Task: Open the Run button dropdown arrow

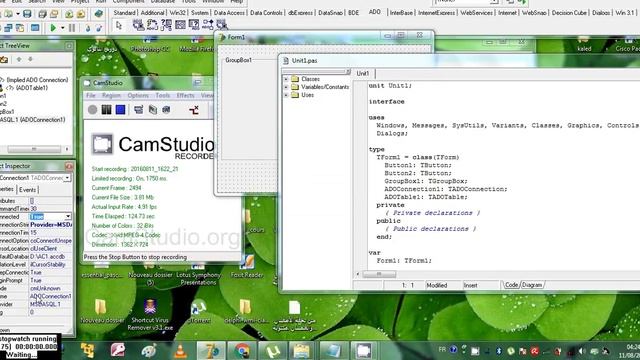Action: pos(62,28)
